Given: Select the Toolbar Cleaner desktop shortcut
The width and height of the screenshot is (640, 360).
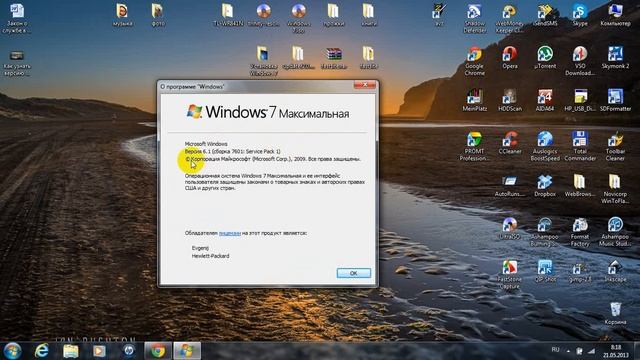Looking at the screenshot, I should tap(615, 147).
